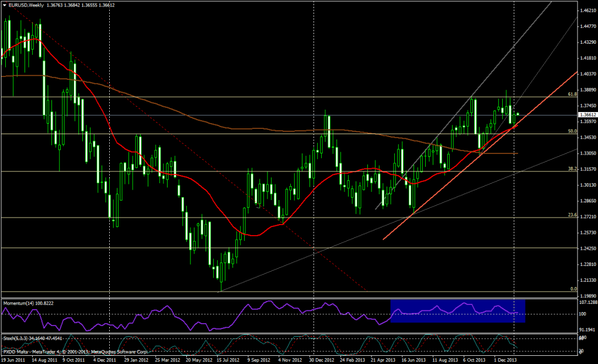Click the 23.6 Fibonacci level label
The width and height of the screenshot is (598, 364).
click(572, 215)
